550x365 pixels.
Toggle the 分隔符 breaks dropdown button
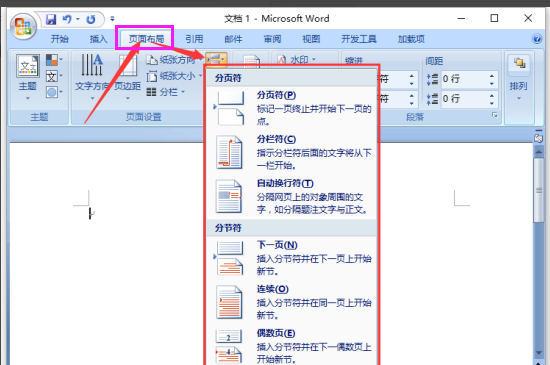216,59
